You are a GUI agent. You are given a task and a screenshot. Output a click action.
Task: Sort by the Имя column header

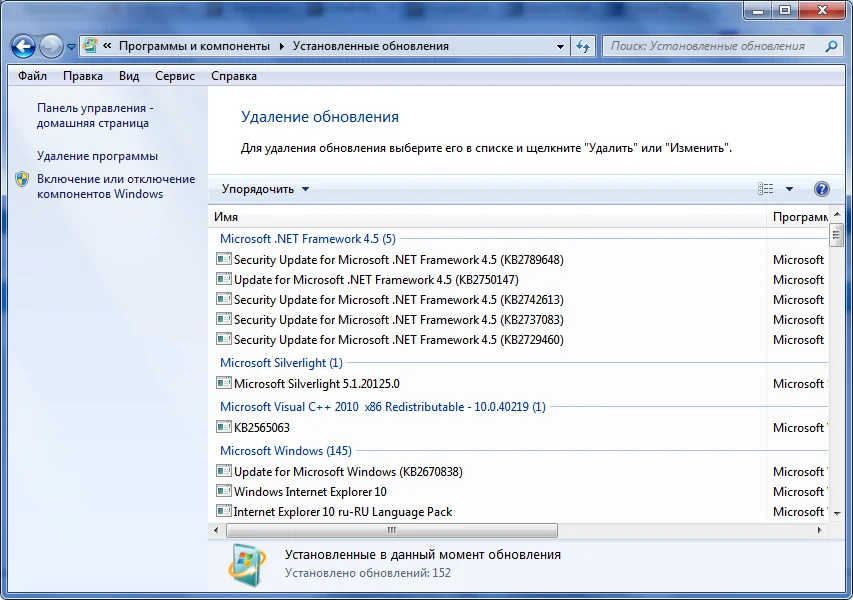click(487, 217)
